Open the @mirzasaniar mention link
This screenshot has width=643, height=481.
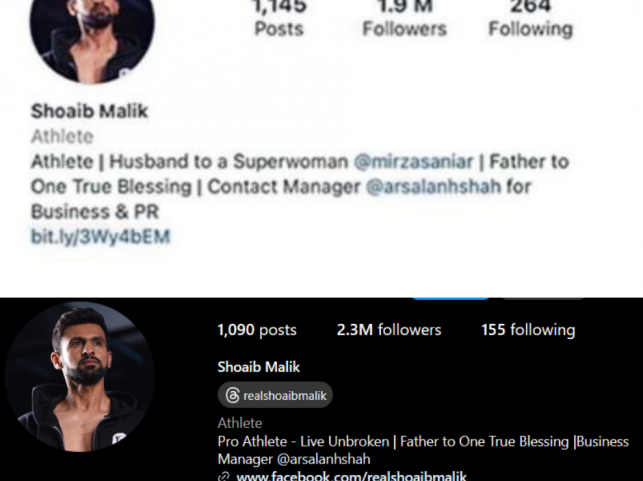413,162
